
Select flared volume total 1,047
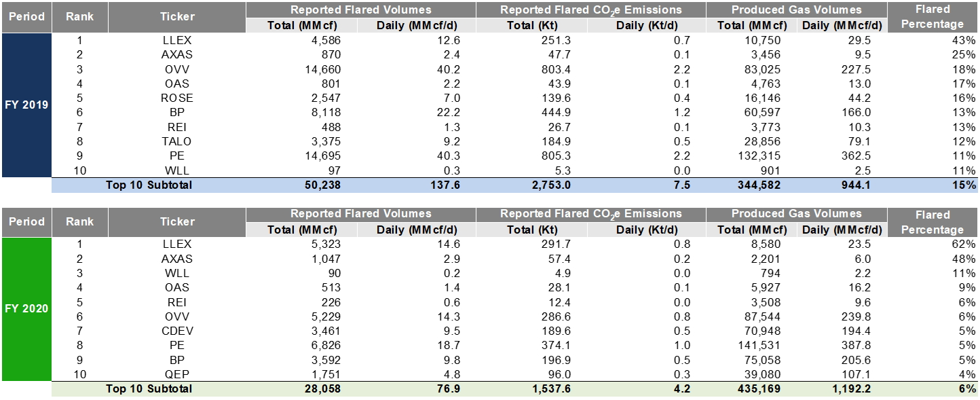tap(326, 259)
